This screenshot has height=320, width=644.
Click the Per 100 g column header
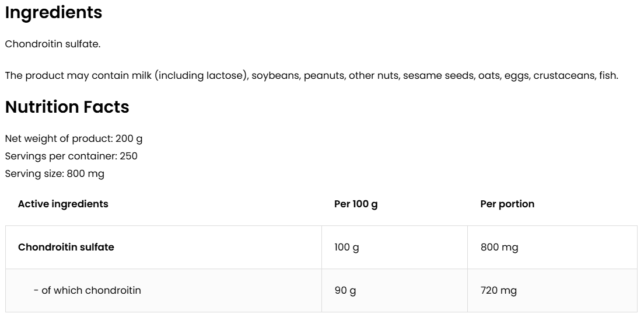(x=356, y=204)
